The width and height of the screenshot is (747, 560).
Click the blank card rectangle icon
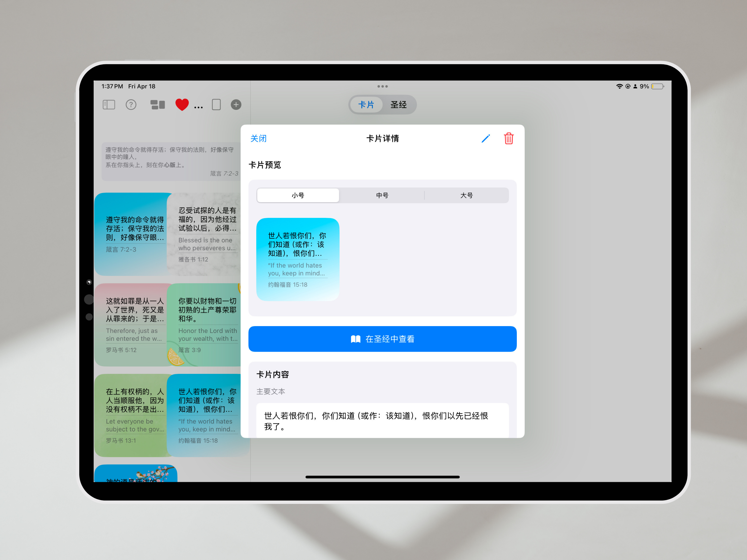click(x=216, y=105)
